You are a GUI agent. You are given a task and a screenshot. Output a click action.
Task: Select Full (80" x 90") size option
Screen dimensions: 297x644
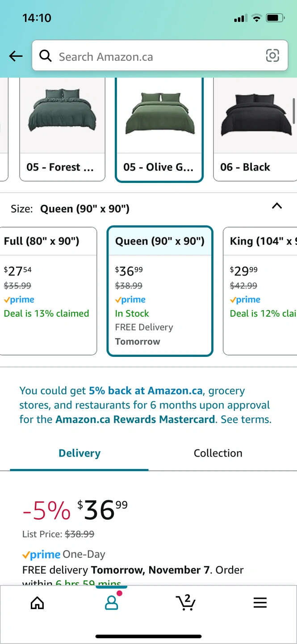point(48,291)
